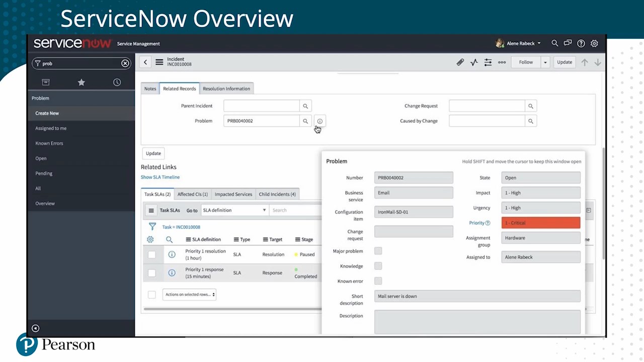The height and width of the screenshot is (362, 644).
Task: Open the attachments paperclip icon
Action: (460, 62)
